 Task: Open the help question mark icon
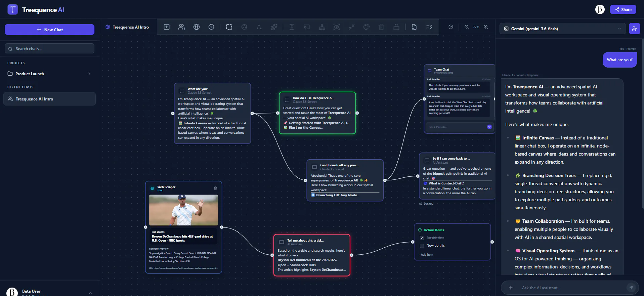[451, 27]
